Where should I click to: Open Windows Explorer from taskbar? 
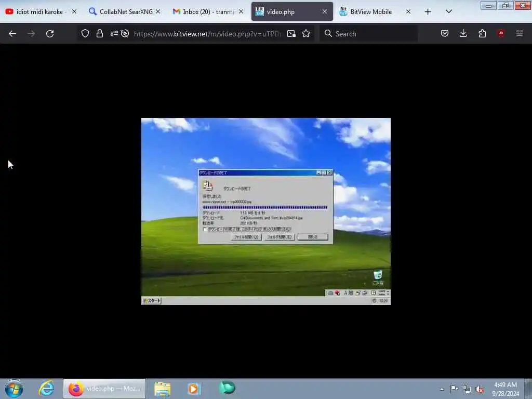coord(163,389)
